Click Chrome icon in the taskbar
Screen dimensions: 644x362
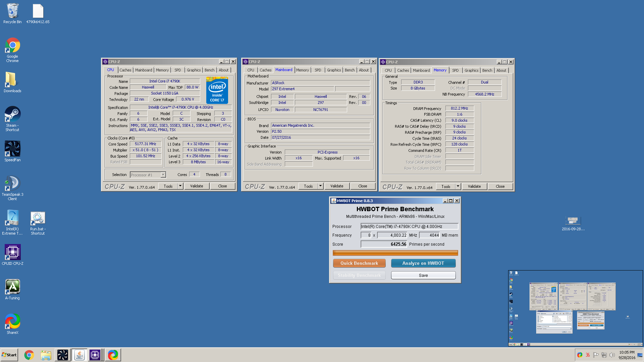pos(29,355)
